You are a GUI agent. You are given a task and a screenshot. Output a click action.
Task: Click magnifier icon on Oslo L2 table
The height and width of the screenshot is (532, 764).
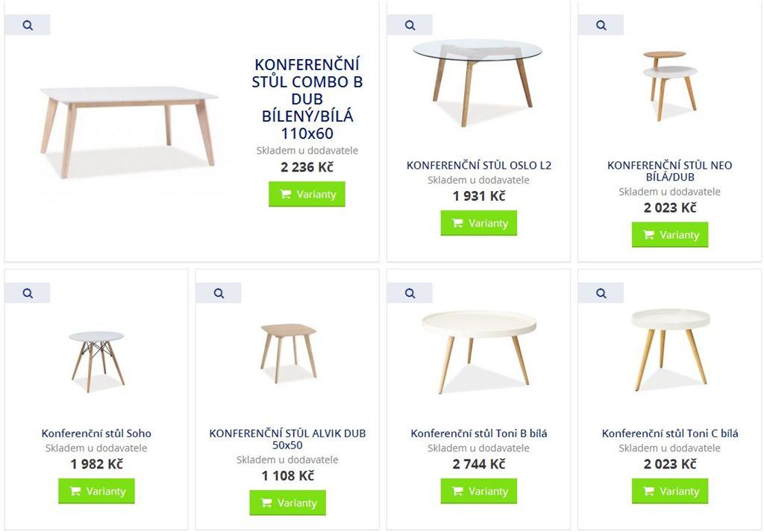(410, 25)
